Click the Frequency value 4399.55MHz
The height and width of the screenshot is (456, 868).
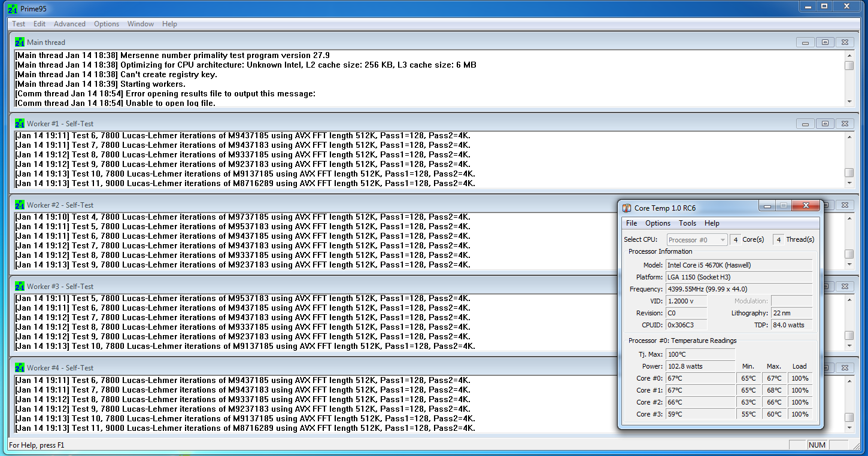[x=739, y=289]
